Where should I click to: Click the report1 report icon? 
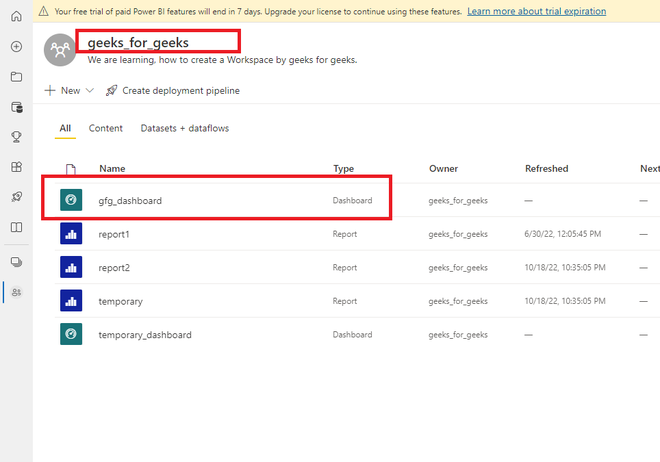pyautogui.click(x=70, y=234)
